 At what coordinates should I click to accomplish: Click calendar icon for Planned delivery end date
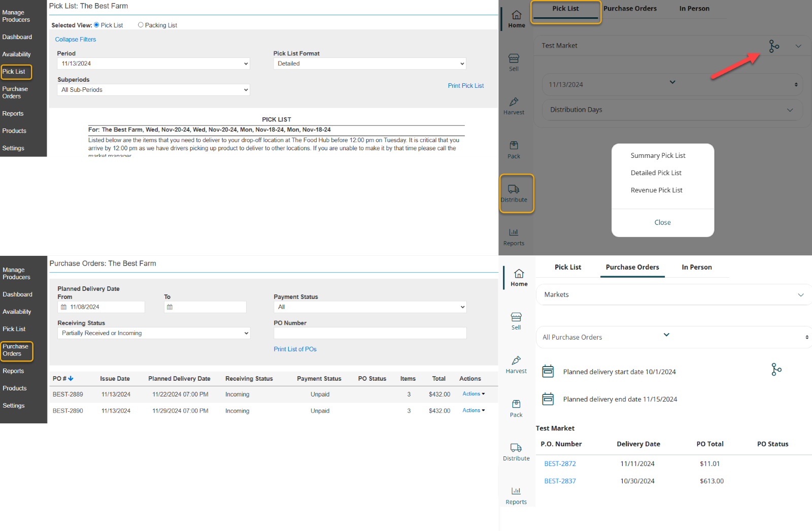548,399
